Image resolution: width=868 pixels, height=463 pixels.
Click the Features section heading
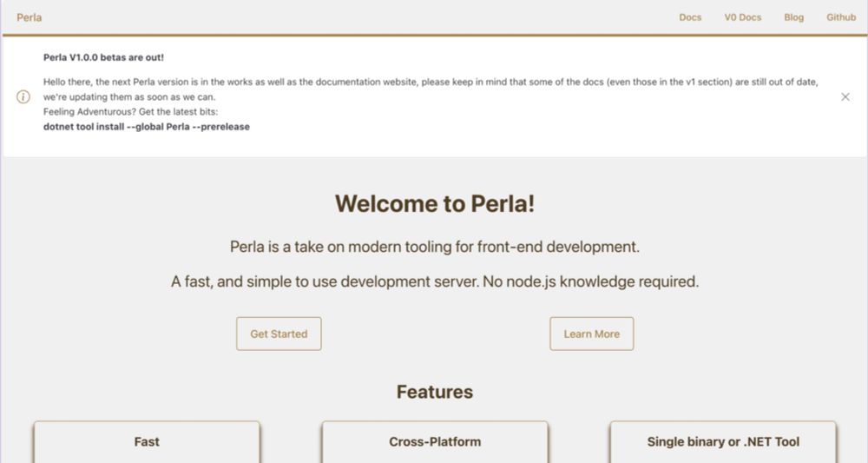pos(435,392)
